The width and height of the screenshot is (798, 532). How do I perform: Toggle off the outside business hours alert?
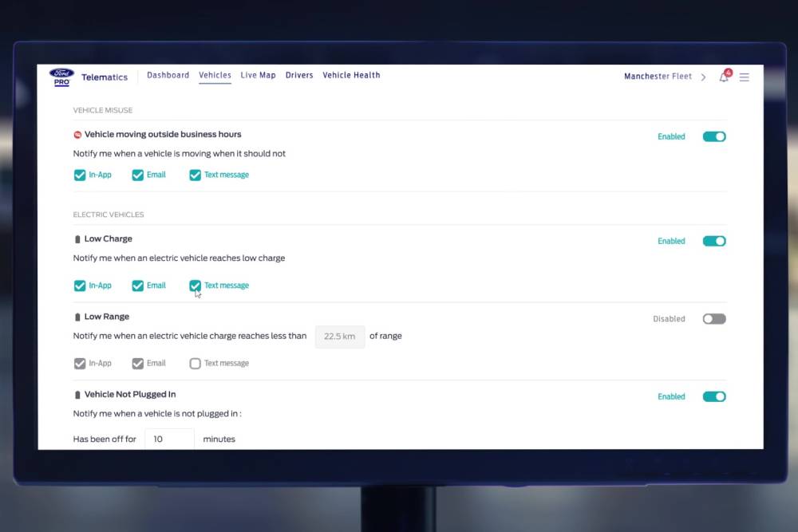coord(713,136)
